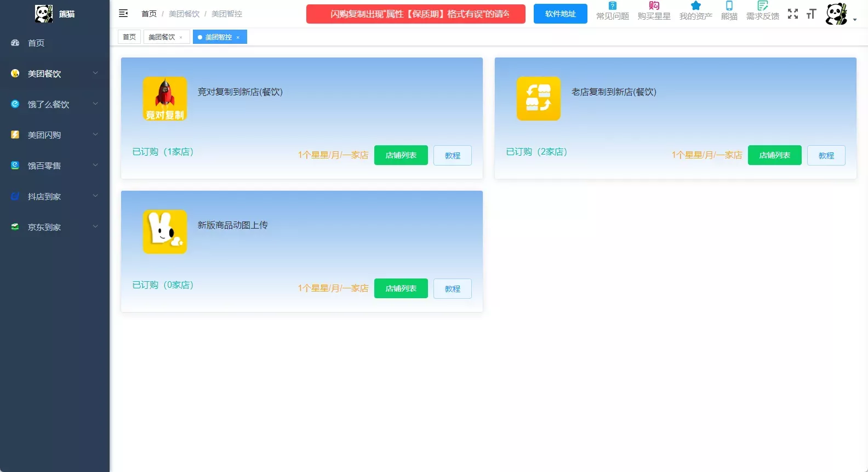Click the 老店复制到新店 store swap icon
This screenshot has width=868, height=472.
click(x=539, y=99)
